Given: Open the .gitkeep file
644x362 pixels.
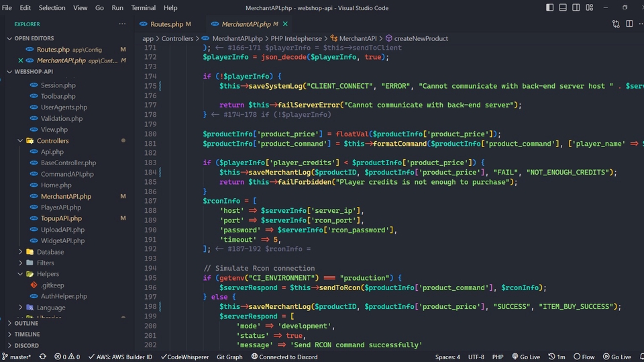Looking at the screenshot, I should click(x=52, y=285).
